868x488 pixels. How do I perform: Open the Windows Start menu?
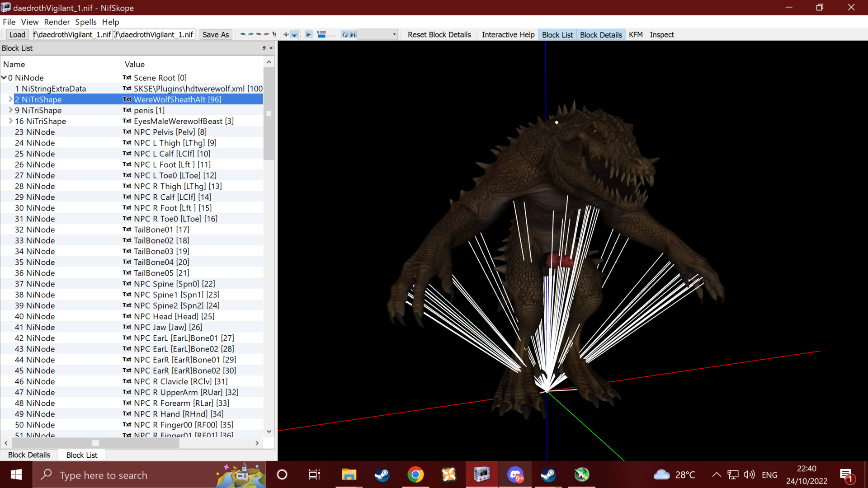click(x=16, y=474)
